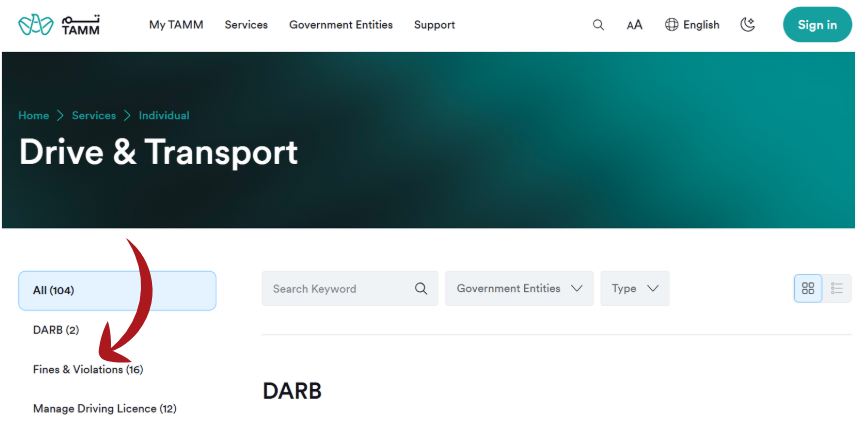The image size is (856, 421).
Task: Toggle dark mode moon icon
Action: pyautogui.click(x=747, y=25)
